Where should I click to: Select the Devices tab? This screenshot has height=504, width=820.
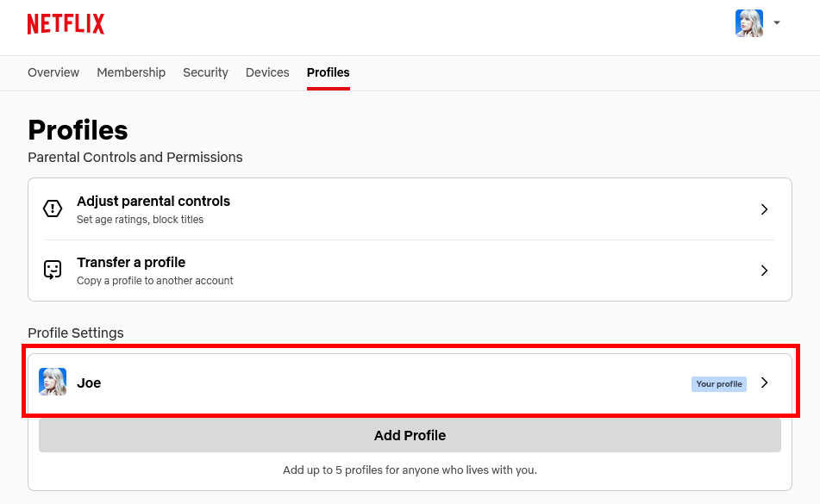point(267,72)
